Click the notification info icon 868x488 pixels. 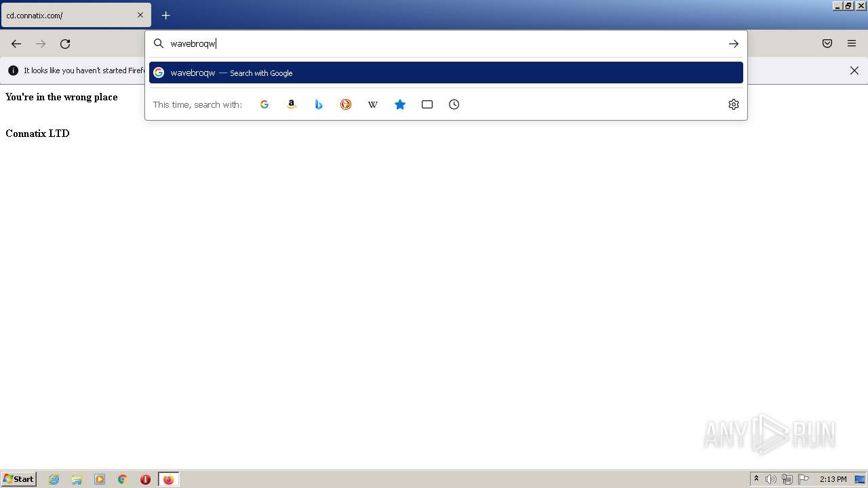13,70
